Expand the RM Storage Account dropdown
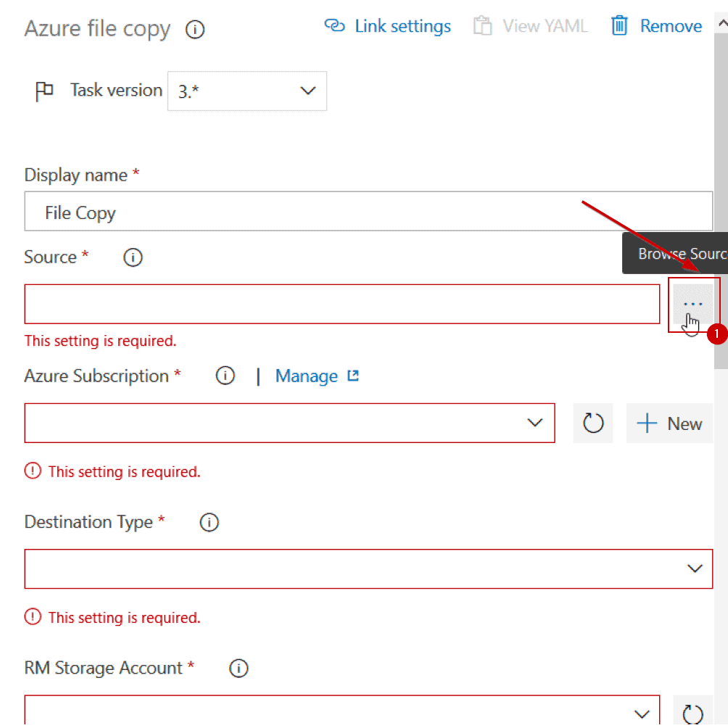 coord(342,712)
